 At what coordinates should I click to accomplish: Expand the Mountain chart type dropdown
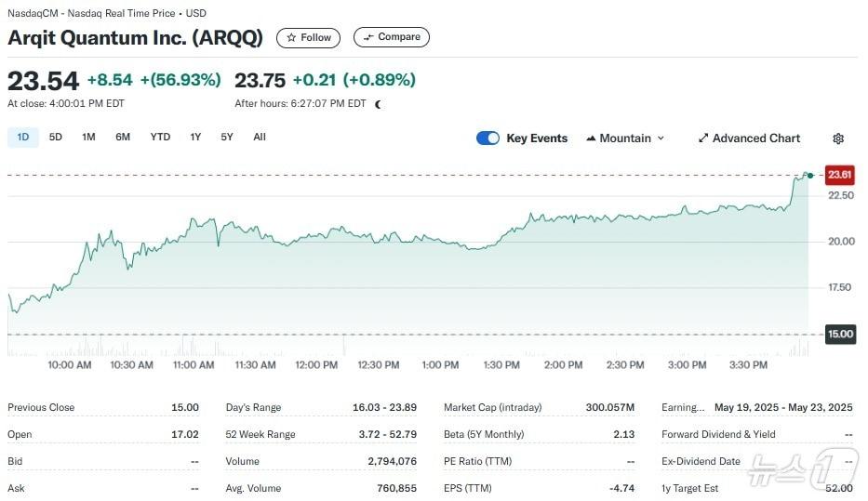point(625,138)
